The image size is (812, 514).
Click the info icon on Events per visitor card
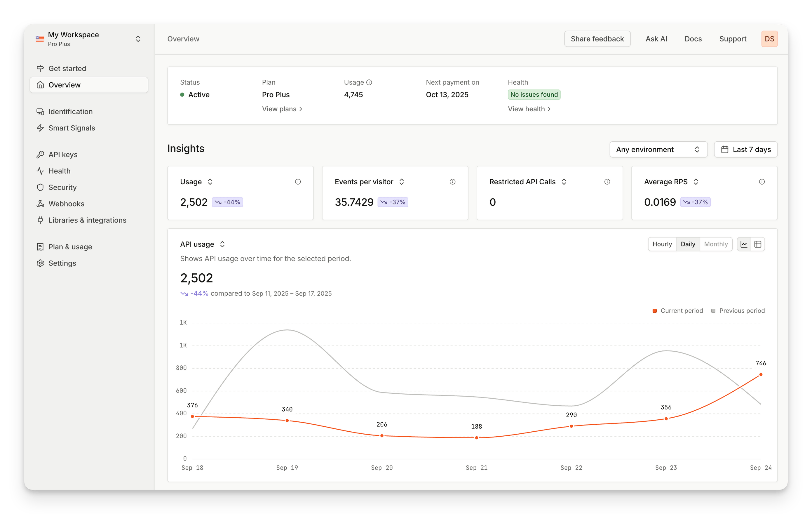(x=452, y=182)
